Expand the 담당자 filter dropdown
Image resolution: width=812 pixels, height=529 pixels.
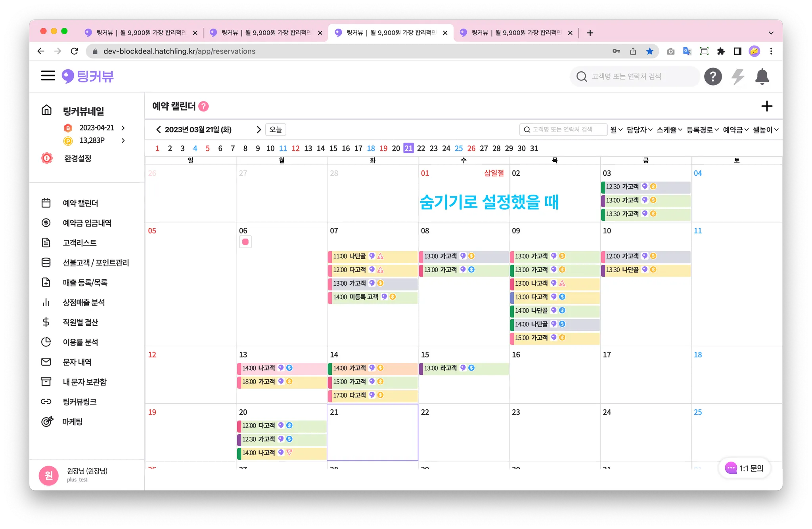[x=639, y=130]
